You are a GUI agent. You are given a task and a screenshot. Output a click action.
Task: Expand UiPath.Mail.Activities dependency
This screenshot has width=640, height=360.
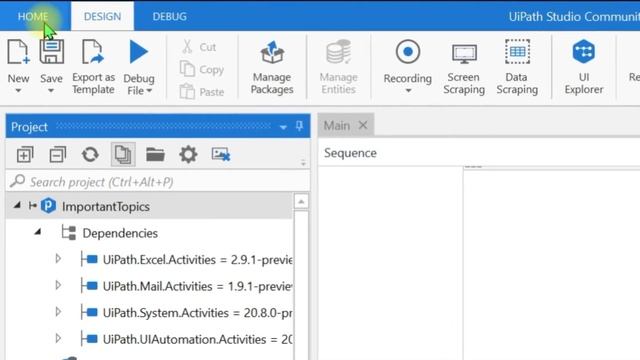coord(58,285)
